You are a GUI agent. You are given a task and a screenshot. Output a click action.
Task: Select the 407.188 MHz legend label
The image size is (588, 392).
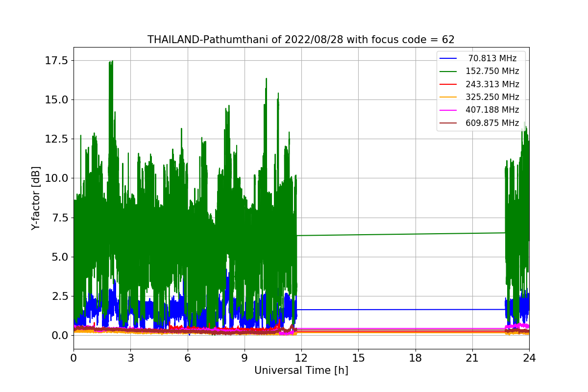tap(492, 110)
